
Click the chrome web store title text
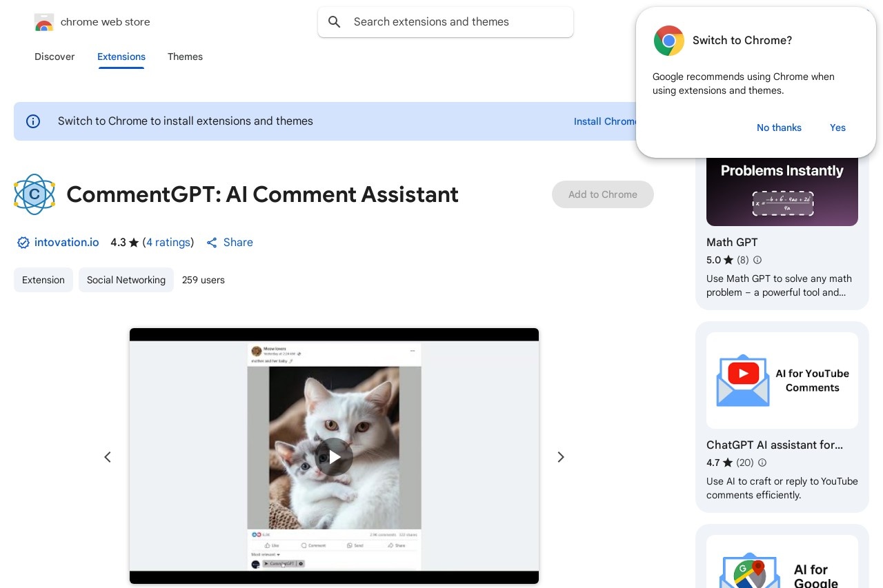point(105,22)
